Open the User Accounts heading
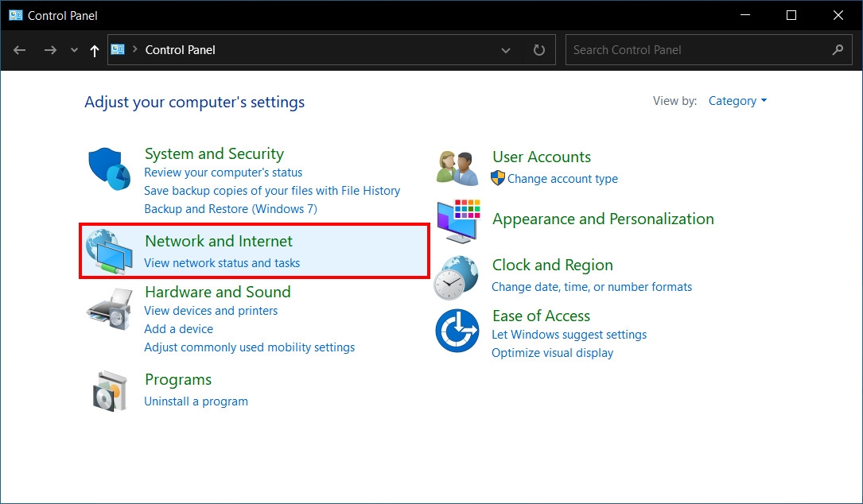863x504 pixels. 542,157
